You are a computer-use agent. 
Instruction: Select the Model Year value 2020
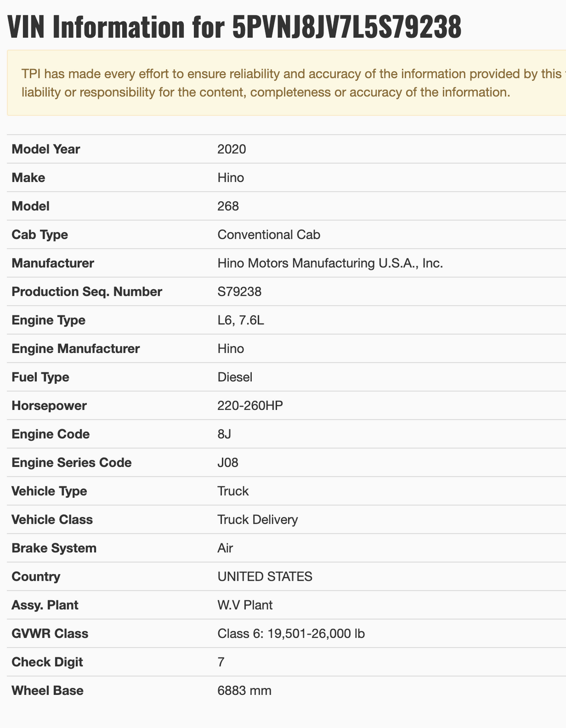point(232,149)
